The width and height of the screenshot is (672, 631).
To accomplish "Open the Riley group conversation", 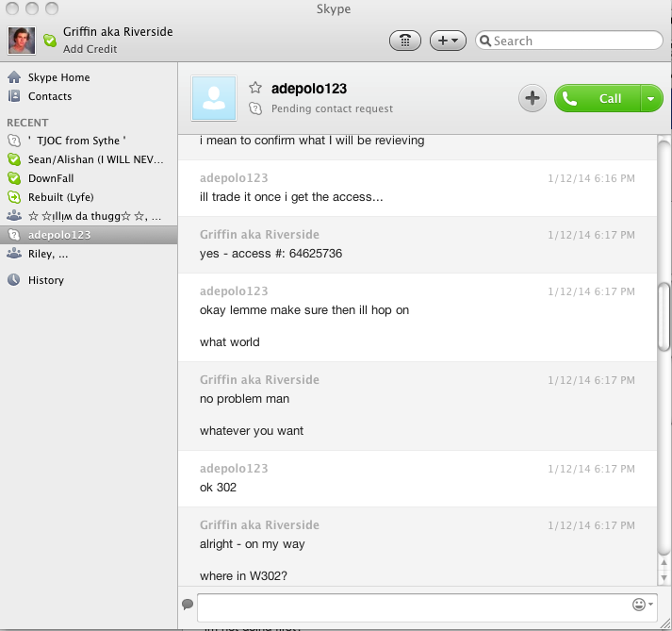I will click(x=89, y=254).
